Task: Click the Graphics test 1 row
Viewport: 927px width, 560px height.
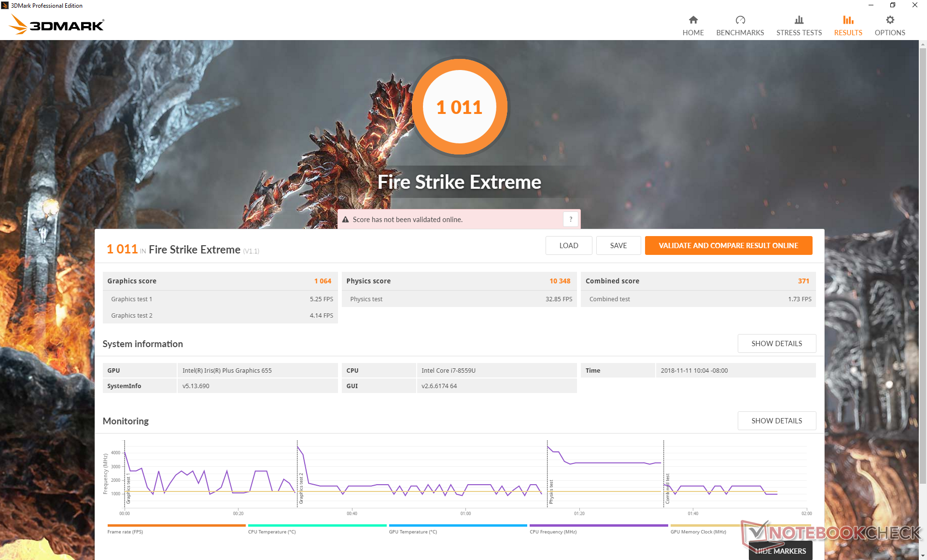Action: (x=220, y=299)
